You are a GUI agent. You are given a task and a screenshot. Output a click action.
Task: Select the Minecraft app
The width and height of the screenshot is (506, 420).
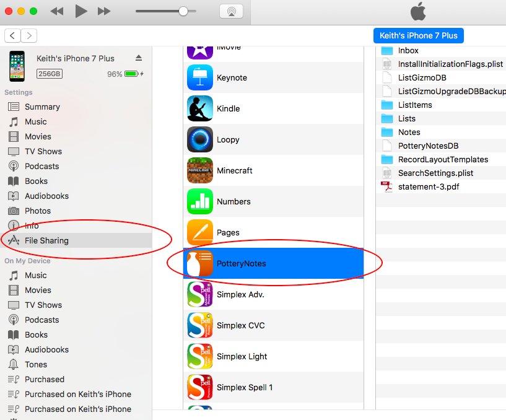pyautogui.click(x=273, y=170)
